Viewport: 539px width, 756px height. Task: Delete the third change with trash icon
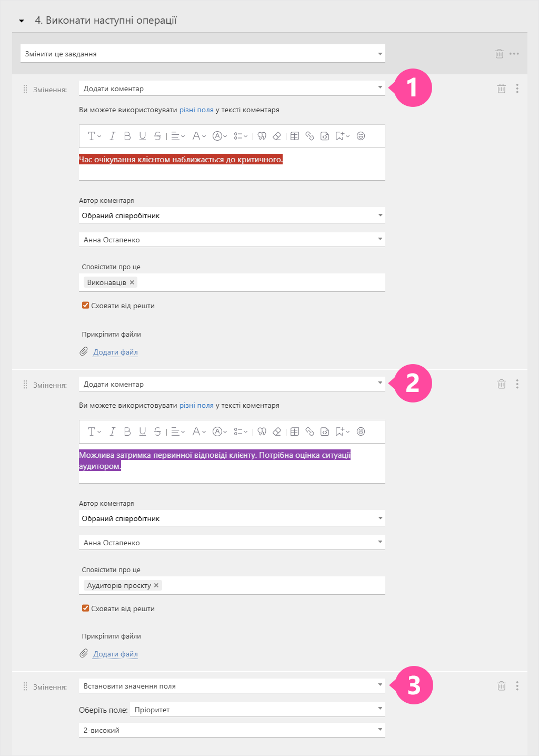pyautogui.click(x=501, y=686)
